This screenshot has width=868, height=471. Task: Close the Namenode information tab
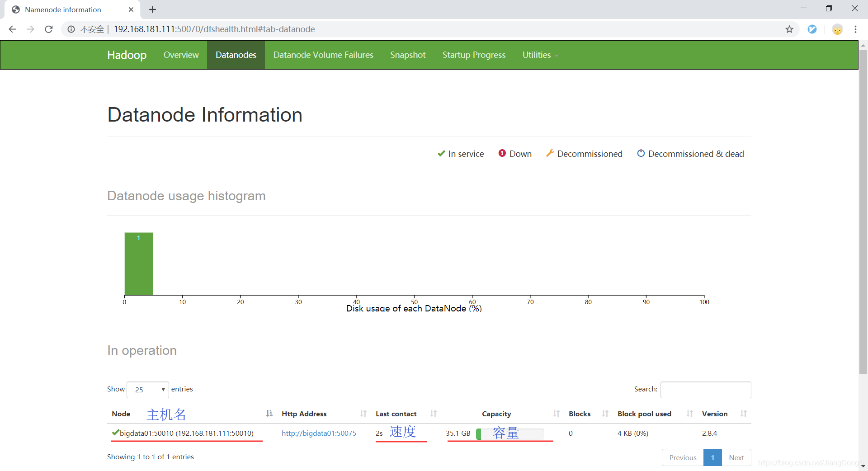point(131,9)
